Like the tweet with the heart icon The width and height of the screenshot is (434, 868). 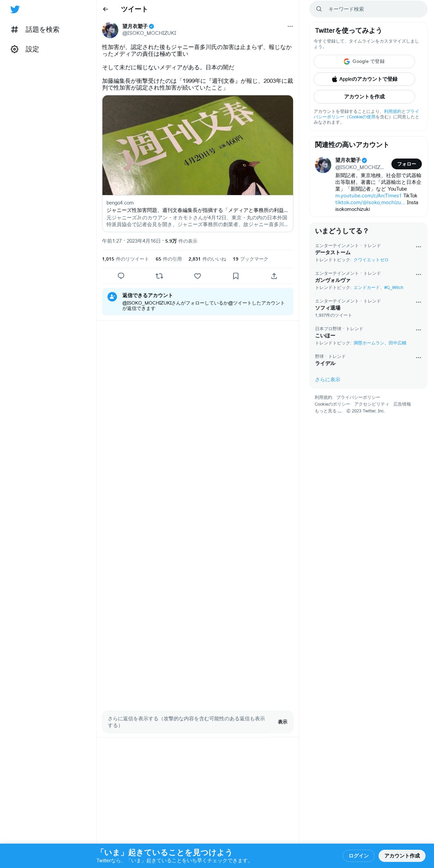(197, 276)
